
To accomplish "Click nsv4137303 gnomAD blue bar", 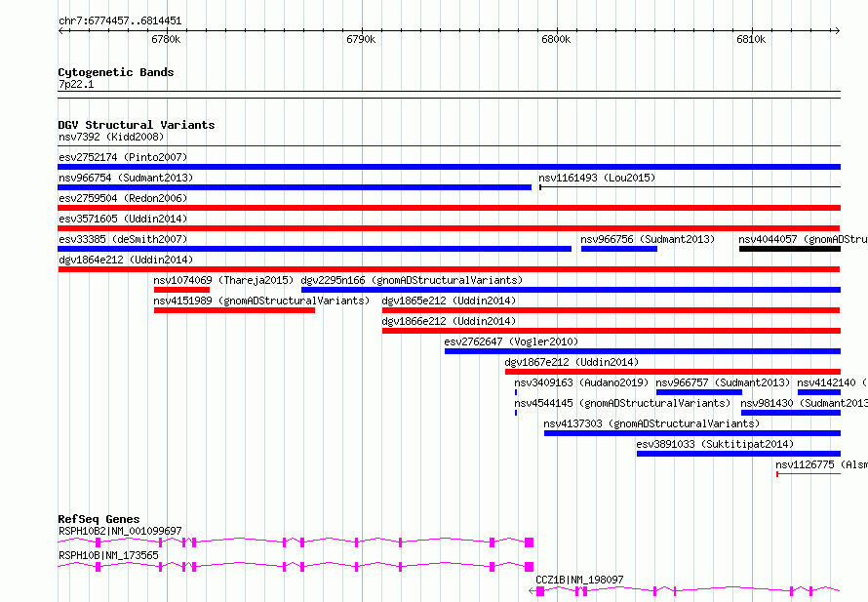I will [x=692, y=433].
